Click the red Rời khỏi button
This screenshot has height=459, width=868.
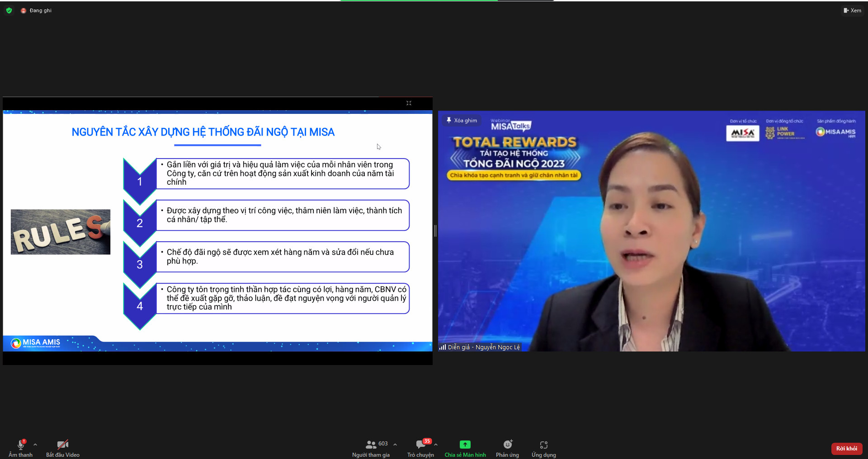846,449
